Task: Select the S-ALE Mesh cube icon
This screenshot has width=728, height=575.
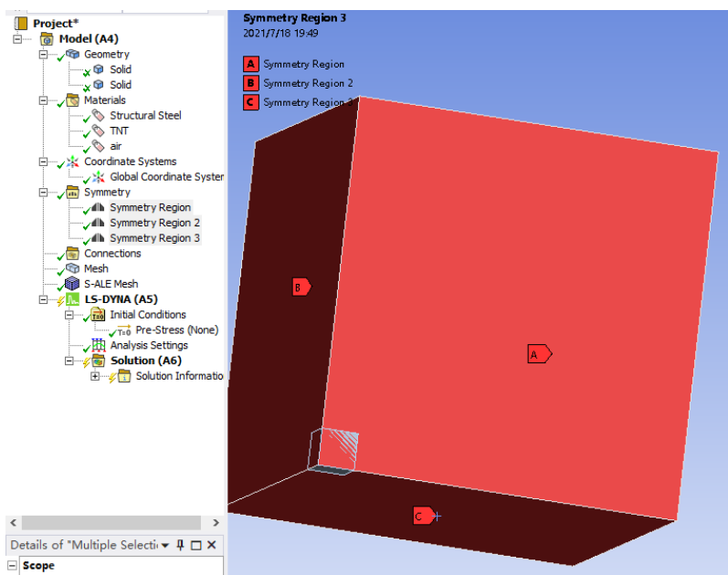Action: click(73, 284)
